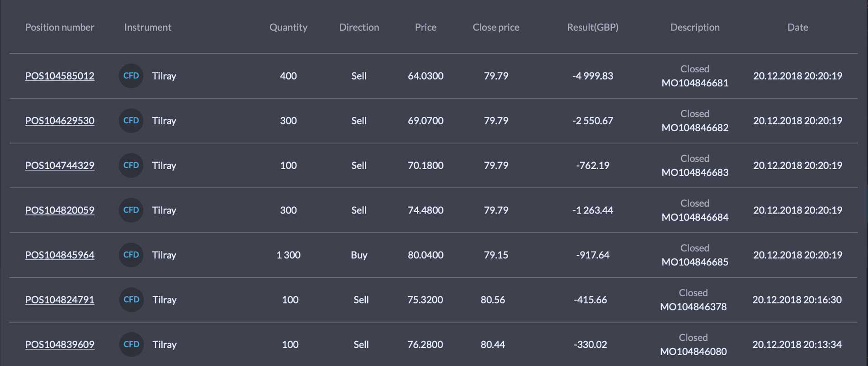
Task: Click the CFD badge on the bottom visible row
Action: coord(131,344)
